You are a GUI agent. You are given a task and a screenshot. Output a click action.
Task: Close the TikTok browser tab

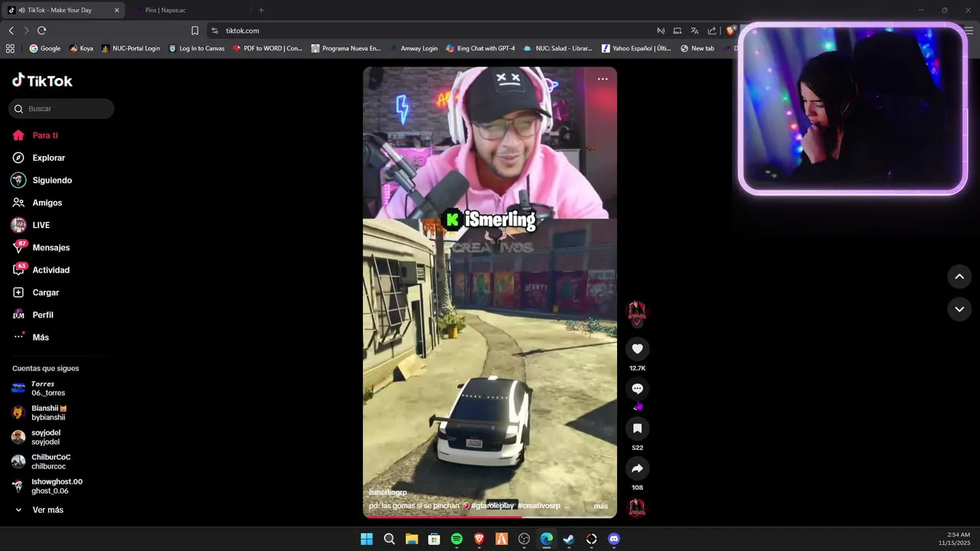click(x=116, y=10)
